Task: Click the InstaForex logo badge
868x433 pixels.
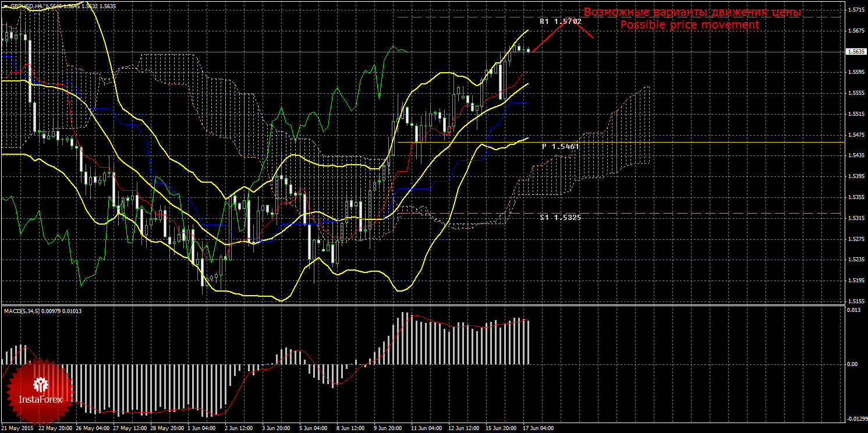Action: point(40,391)
